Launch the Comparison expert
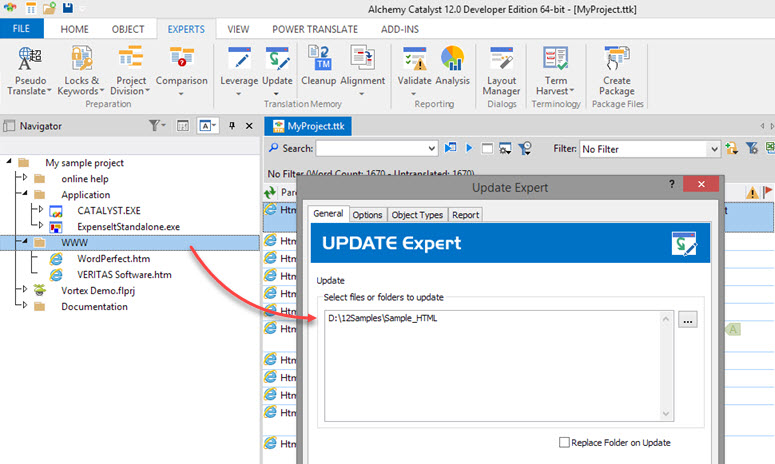The image size is (775, 464). coord(181,71)
